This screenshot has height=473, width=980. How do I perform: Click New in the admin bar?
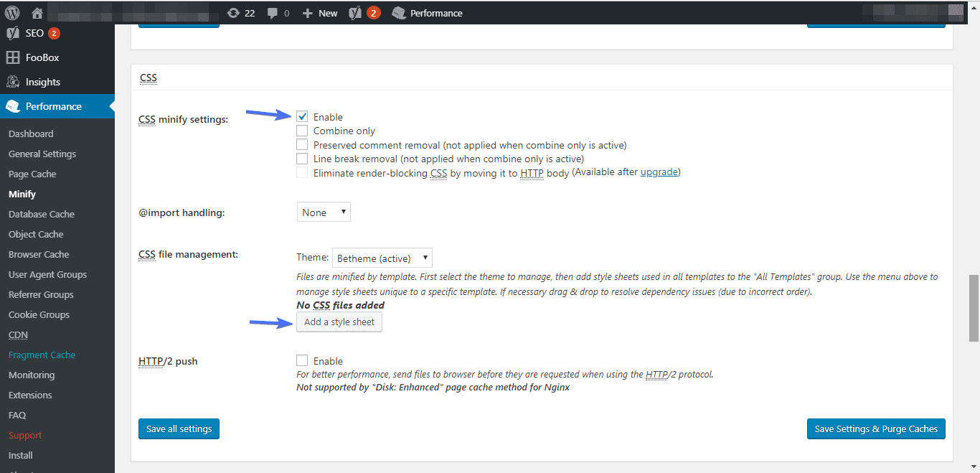tap(328, 13)
